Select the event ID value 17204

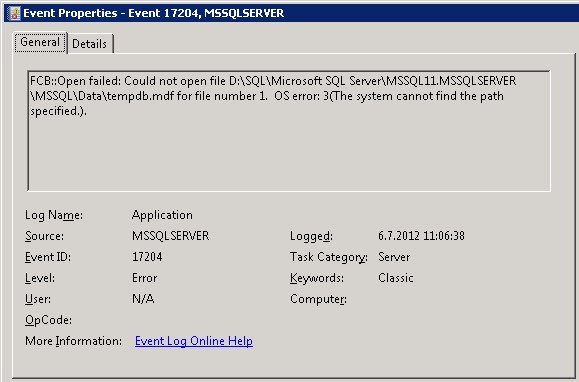click(147, 257)
